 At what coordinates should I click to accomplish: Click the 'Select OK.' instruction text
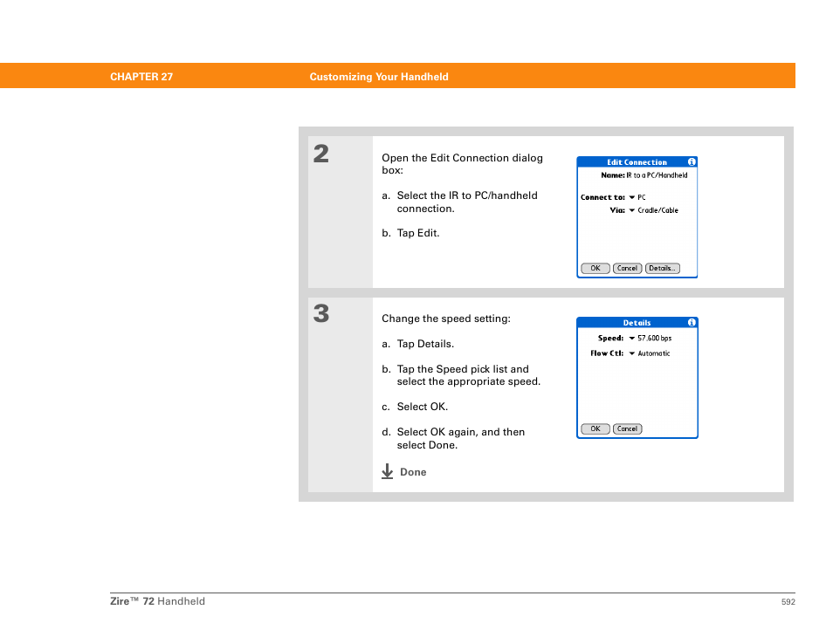click(423, 407)
